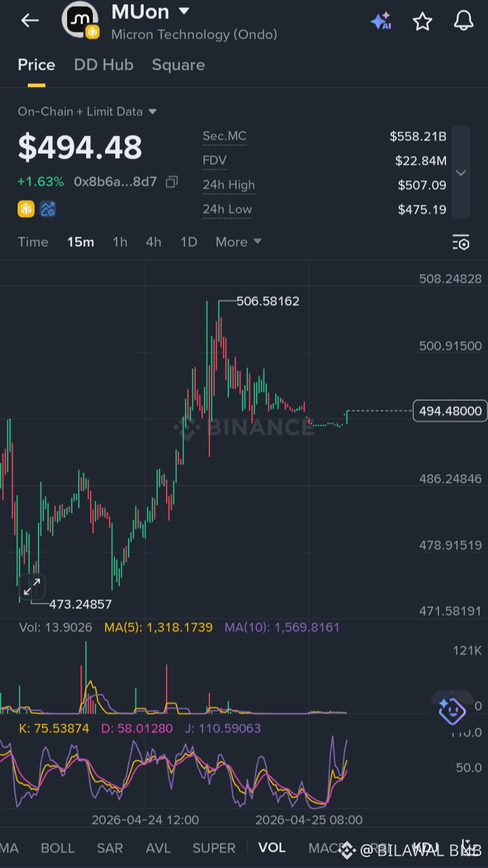
Task: Tap the 24h High value $507.09
Action: click(x=422, y=185)
